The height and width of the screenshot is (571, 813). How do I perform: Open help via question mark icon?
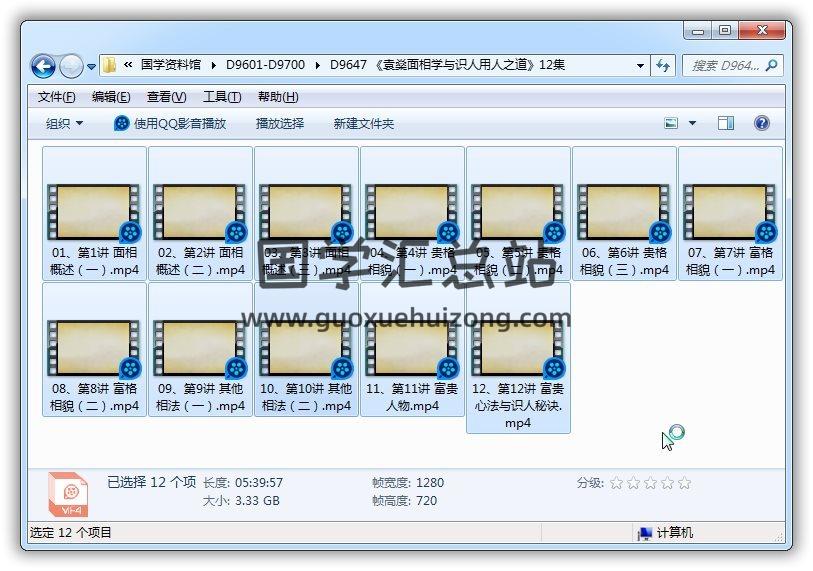(762, 123)
